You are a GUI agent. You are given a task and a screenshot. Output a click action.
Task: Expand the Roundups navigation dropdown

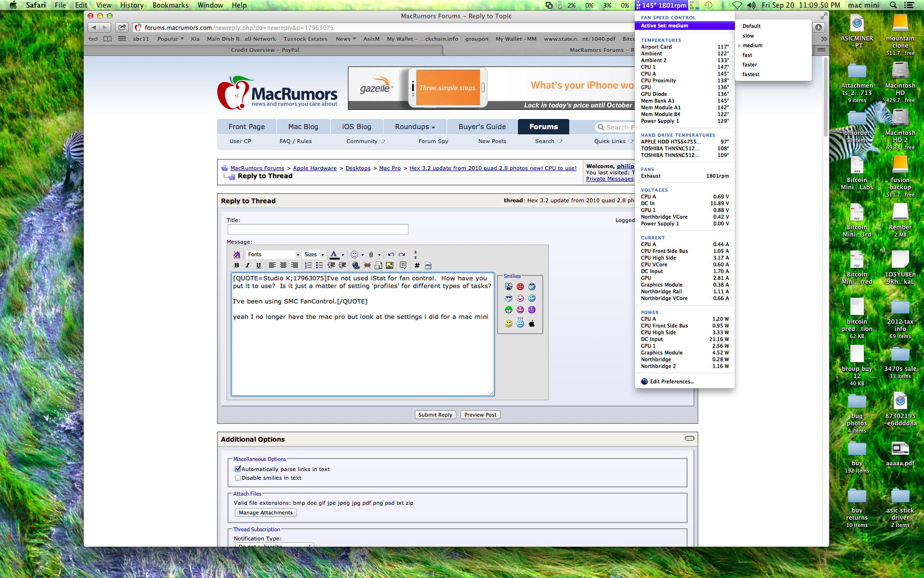point(415,127)
